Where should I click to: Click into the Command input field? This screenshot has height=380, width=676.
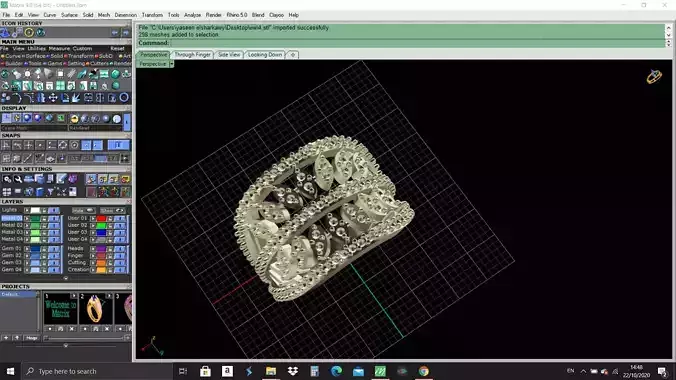click(417, 43)
